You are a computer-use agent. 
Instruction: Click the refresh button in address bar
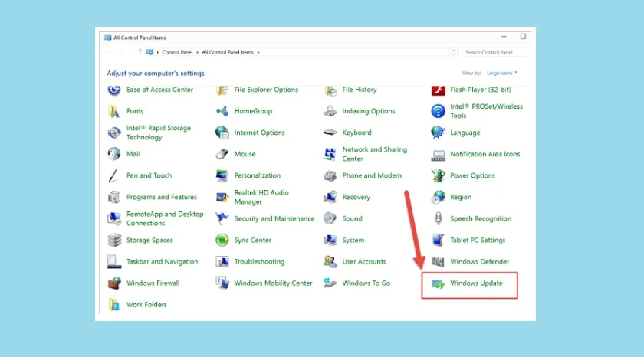click(454, 52)
